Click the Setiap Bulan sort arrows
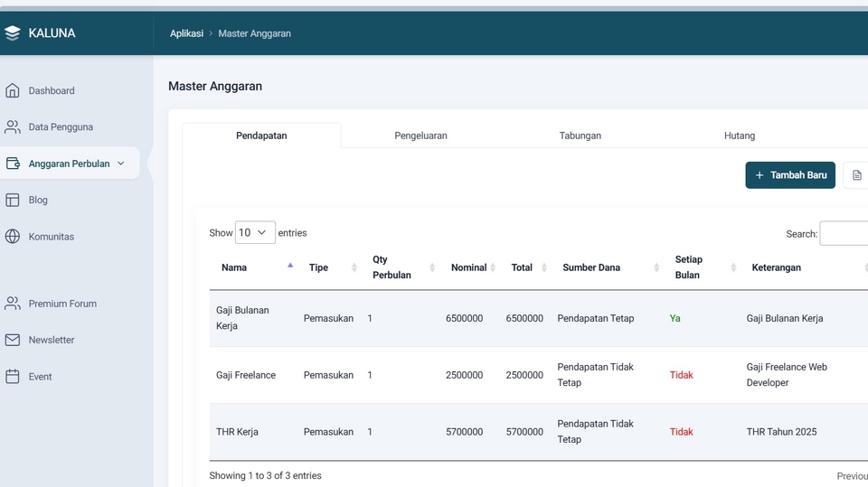The image size is (868, 487). (x=733, y=267)
